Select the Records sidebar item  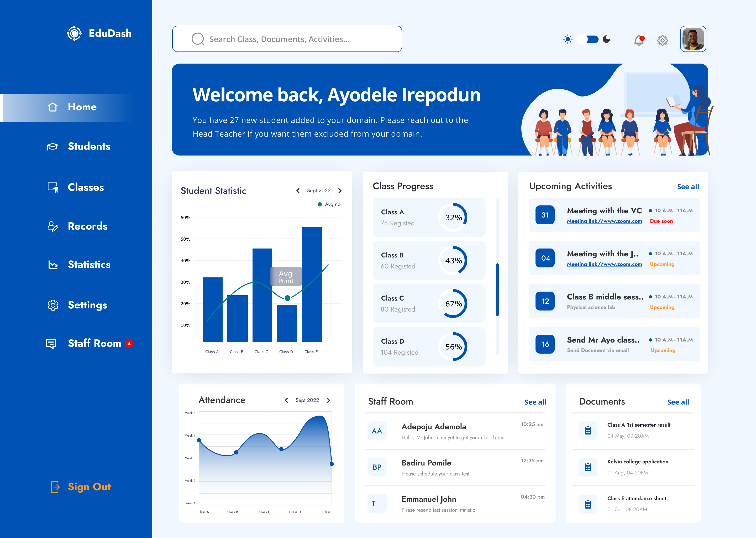pos(87,226)
